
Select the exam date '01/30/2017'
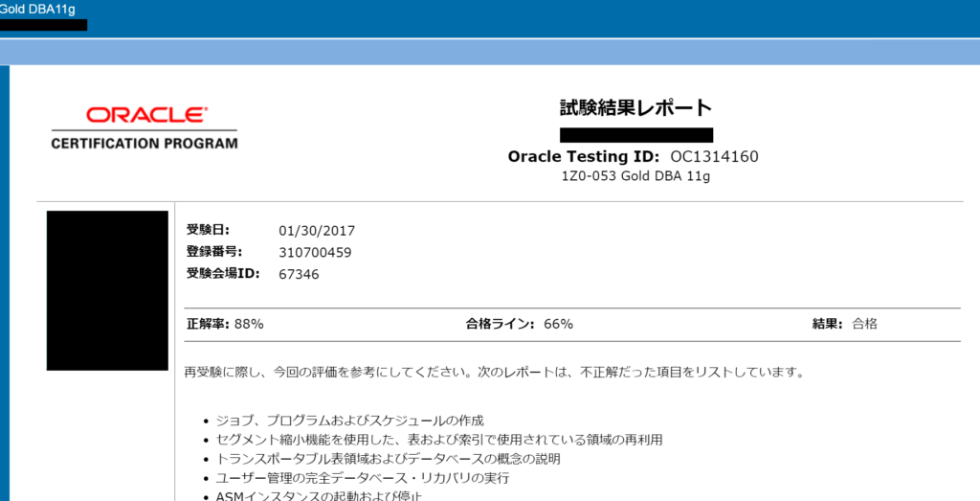click(x=317, y=231)
